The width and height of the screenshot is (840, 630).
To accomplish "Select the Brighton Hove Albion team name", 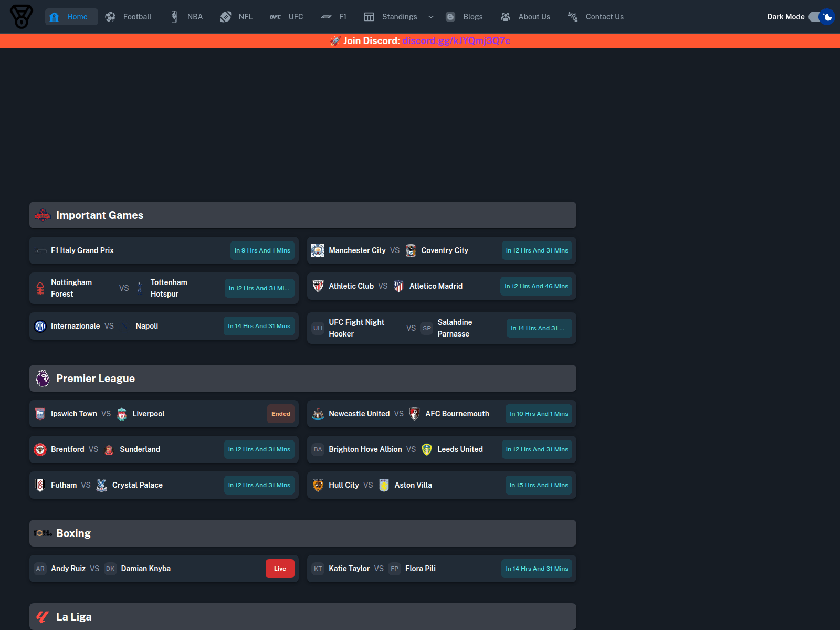I will point(365,449).
